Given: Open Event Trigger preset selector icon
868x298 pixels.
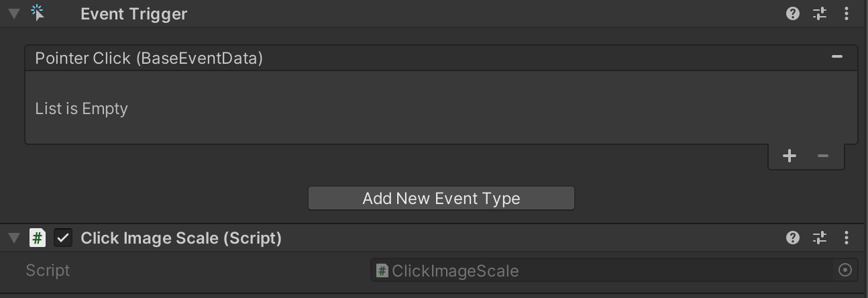Looking at the screenshot, I should [x=820, y=14].
